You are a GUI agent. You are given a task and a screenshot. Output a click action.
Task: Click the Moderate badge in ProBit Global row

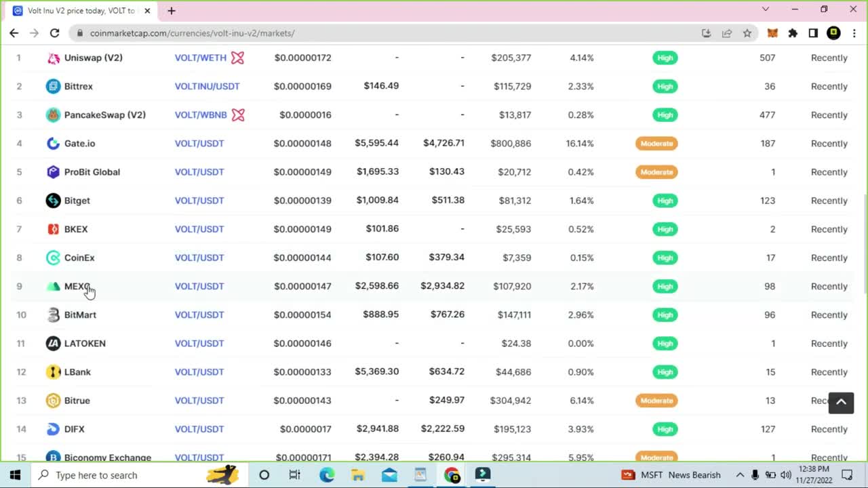pyautogui.click(x=656, y=172)
